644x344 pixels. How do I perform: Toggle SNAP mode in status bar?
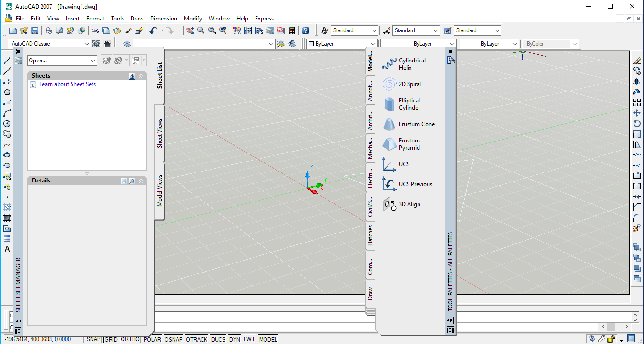(93, 339)
